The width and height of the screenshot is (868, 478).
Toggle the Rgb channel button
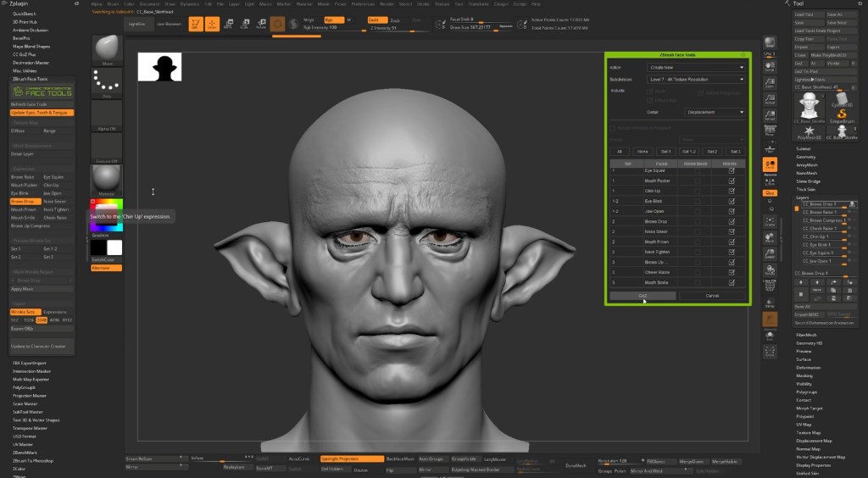coord(334,20)
